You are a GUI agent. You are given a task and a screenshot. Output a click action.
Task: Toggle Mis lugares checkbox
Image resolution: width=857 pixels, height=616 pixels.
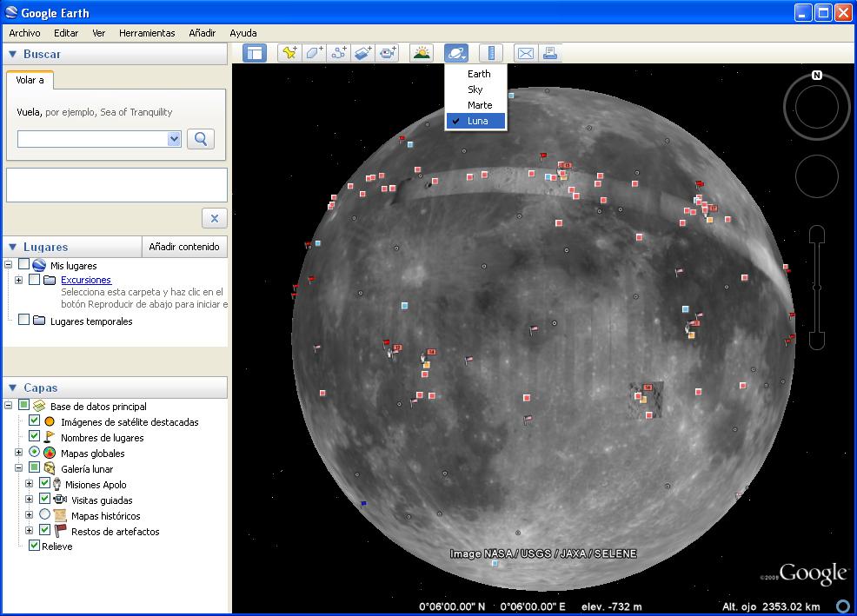(23, 264)
